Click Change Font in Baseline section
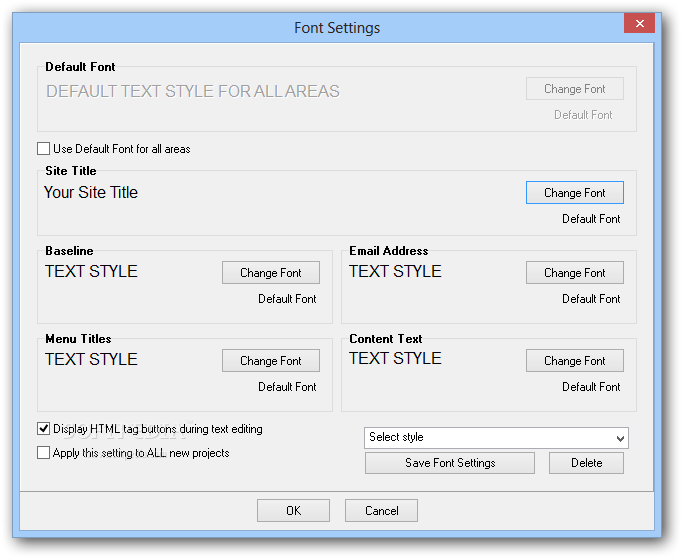 tap(271, 273)
